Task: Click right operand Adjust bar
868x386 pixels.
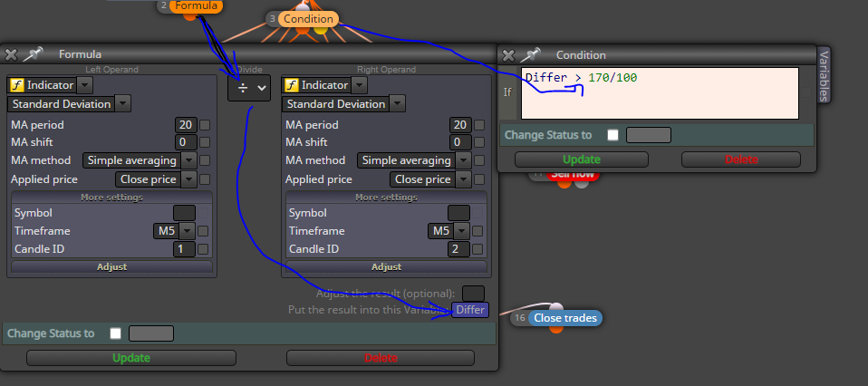Action: click(x=386, y=267)
